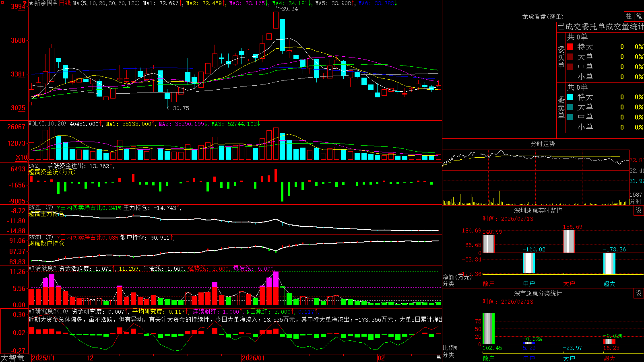
Task: Switch 龙虎看盘 to 柱 view
Action: (x=629, y=16)
